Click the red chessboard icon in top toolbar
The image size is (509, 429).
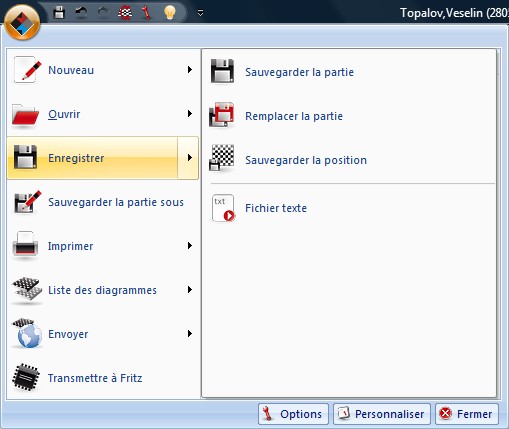tap(125, 13)
